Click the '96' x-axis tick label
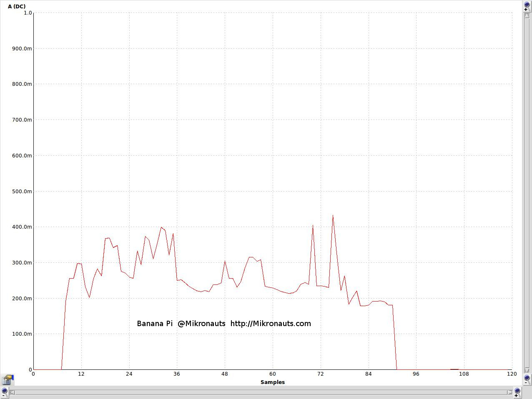This screenshot has height=399, width=532. tap(416, 374)
